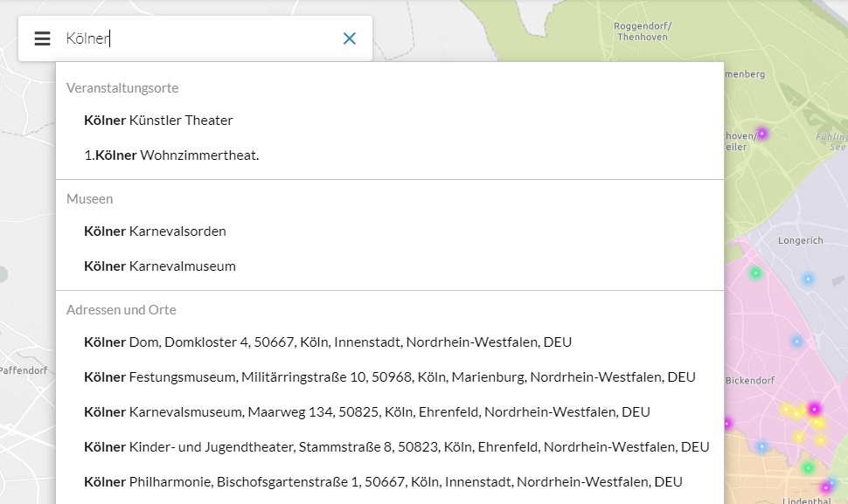The image size is (848, 504).
Task: Select the Kölner Dom address result
Action: pos(327,342)
